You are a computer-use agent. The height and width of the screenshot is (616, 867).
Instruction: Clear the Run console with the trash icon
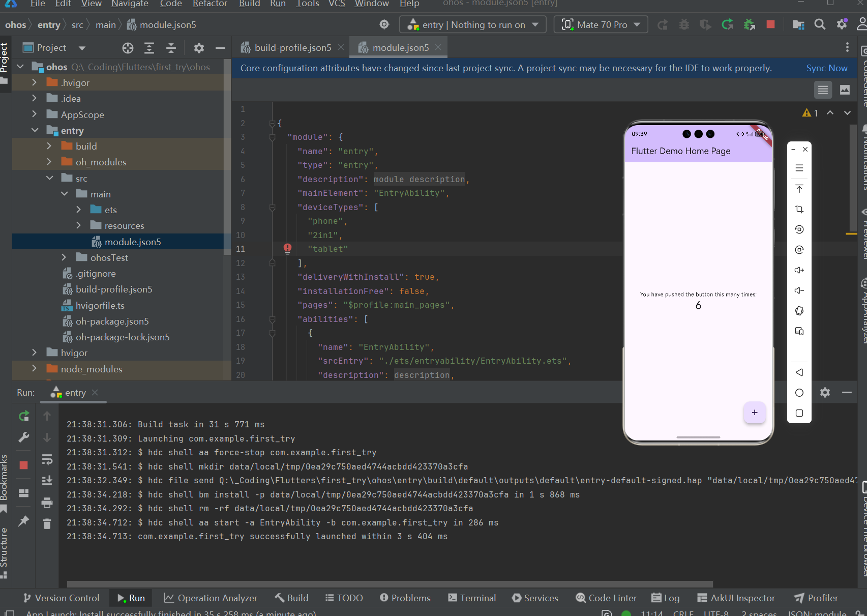(47, 524)
